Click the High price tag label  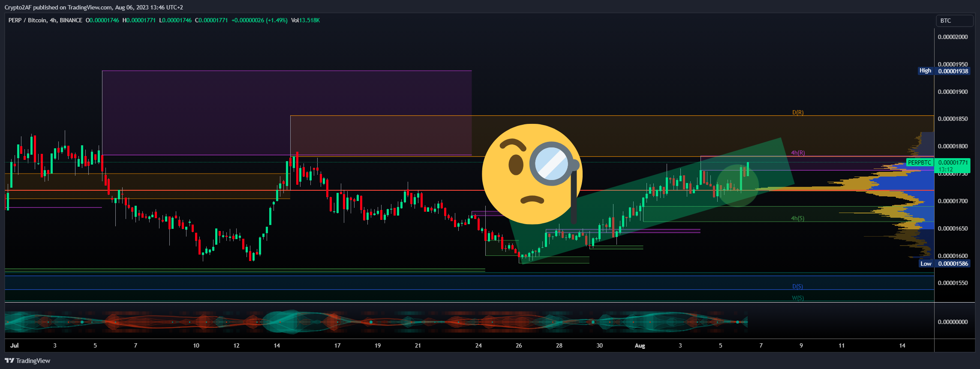[x=925, y=71]
